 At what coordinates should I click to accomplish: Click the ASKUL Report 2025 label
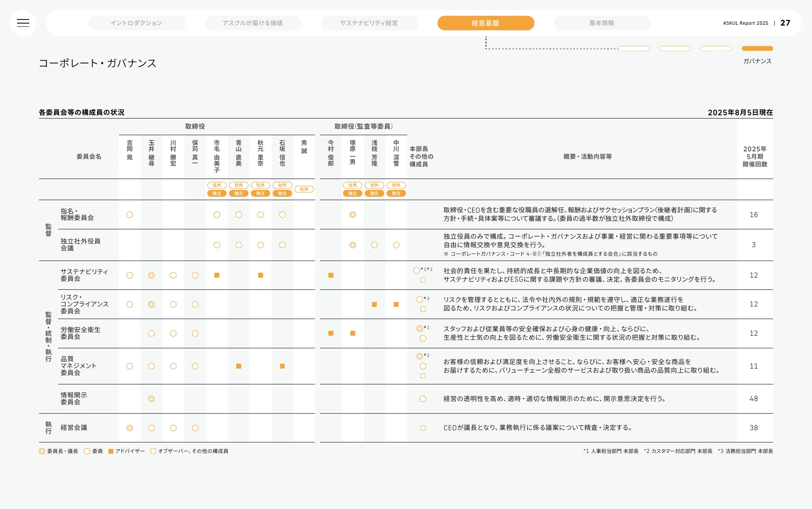[x=745, y=23]
